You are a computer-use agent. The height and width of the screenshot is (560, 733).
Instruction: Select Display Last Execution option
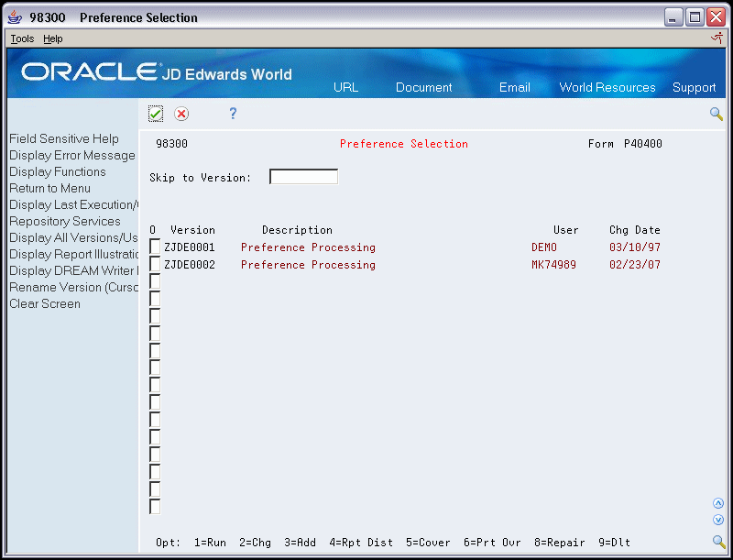(74, 204)
